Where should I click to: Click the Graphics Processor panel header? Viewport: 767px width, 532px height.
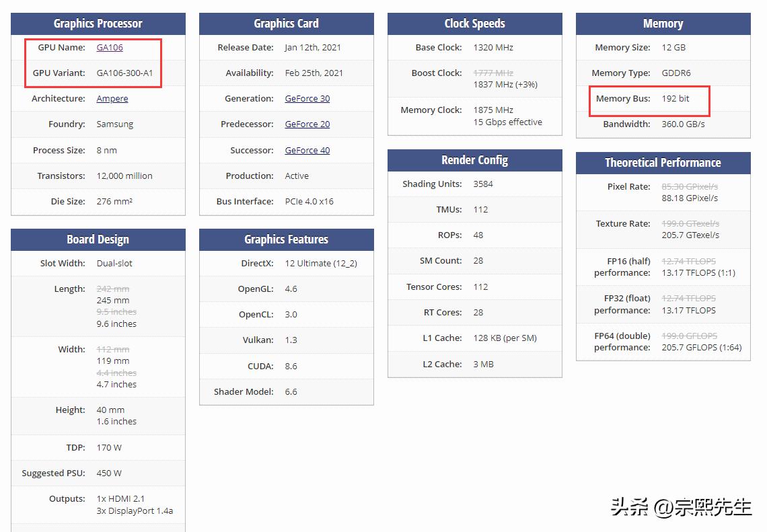(x=98, y=23)
